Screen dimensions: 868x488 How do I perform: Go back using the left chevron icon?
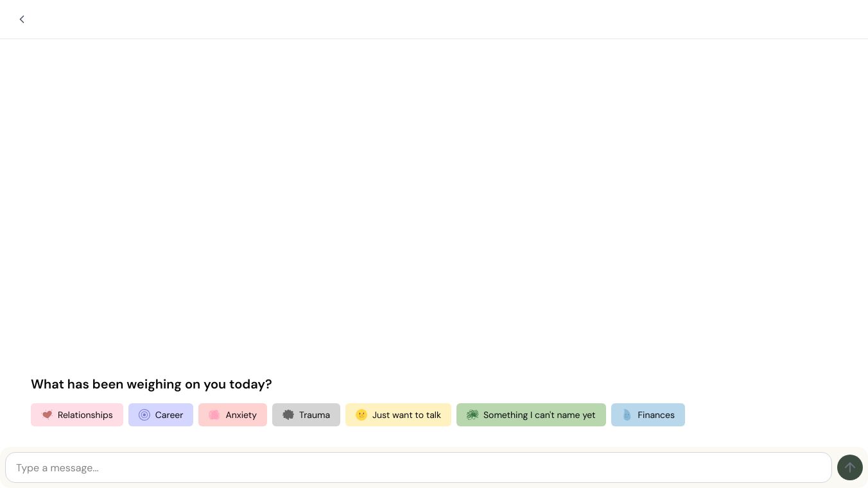pos(22,19)
